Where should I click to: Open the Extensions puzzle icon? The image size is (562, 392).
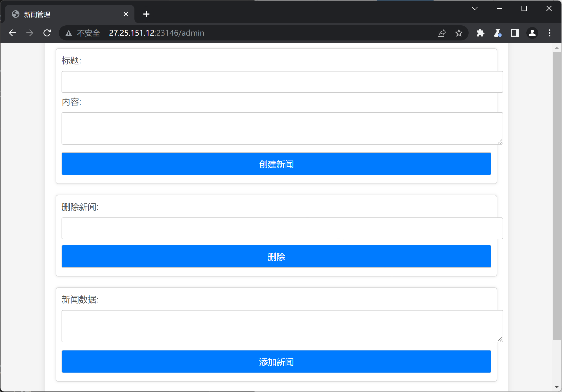pyautogui.click(x=480, y=33)
